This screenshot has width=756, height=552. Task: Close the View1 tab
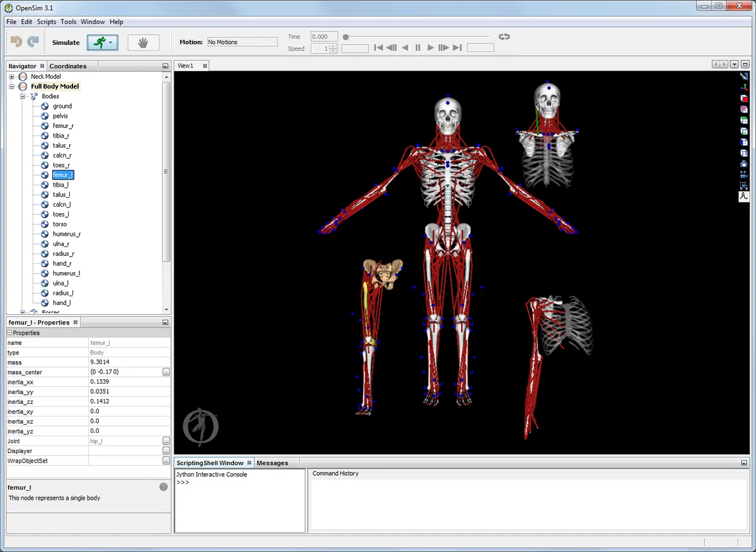pyautogui.click(x=204, y=66)
